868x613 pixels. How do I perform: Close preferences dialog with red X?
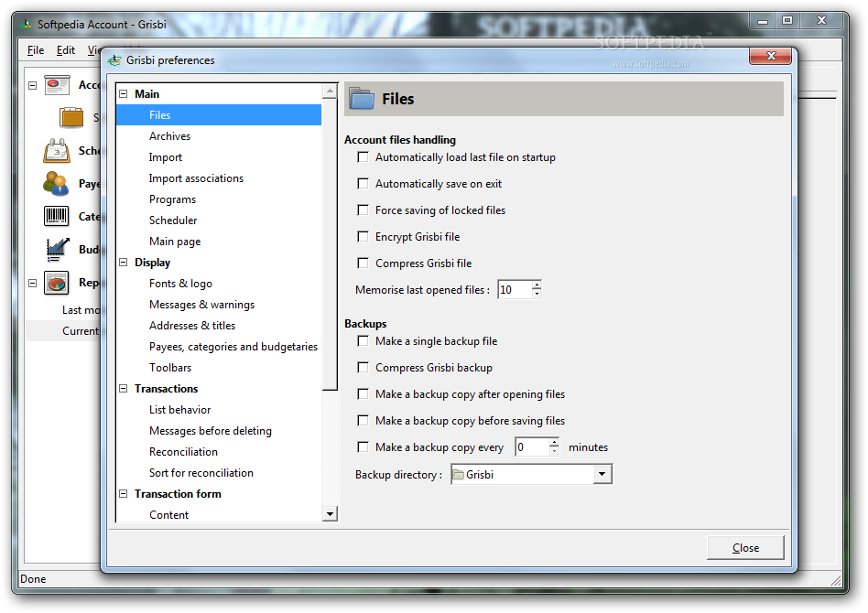pos(771,56)
